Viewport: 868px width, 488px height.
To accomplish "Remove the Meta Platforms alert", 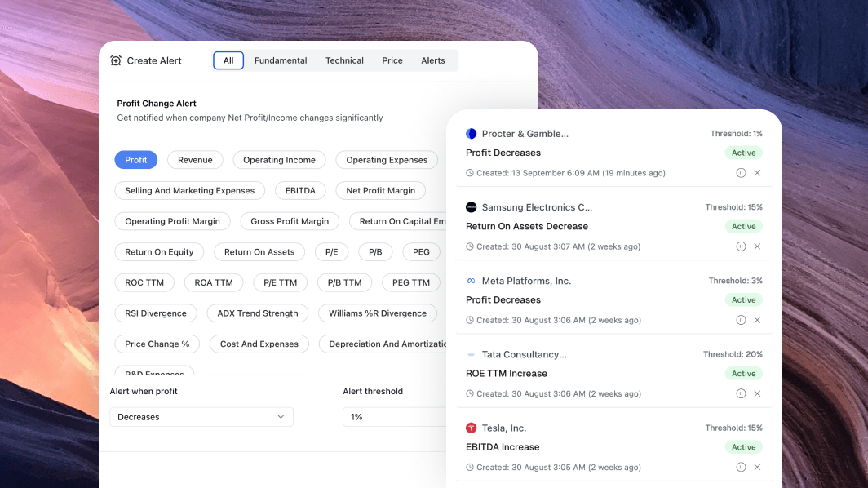I will 757,320.
